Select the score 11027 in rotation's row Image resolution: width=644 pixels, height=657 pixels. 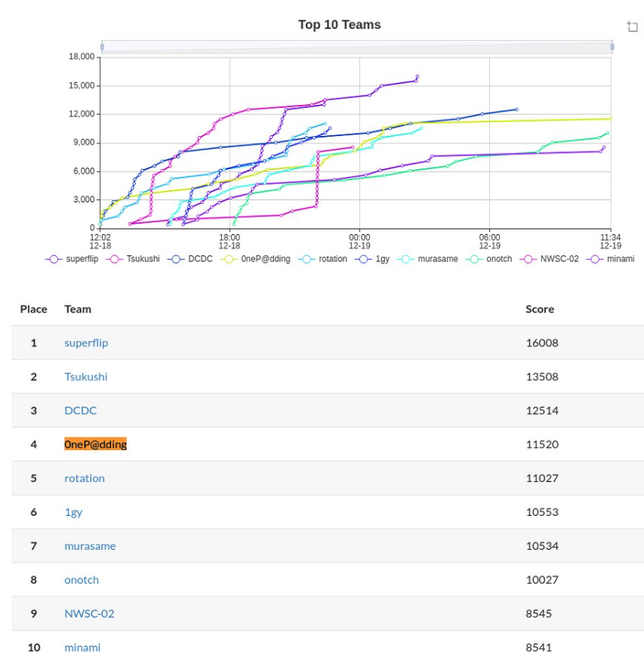tap(542, 478)
